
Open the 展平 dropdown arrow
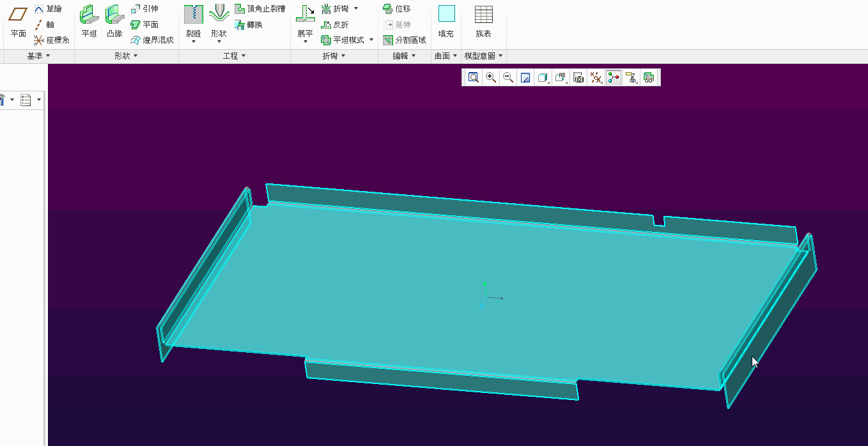(x=306, y=42)
